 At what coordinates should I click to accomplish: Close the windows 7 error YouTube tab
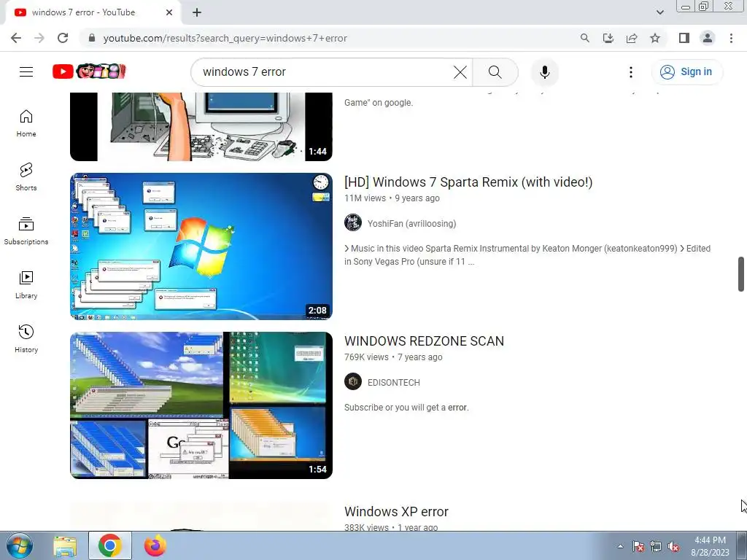(169, 12)
